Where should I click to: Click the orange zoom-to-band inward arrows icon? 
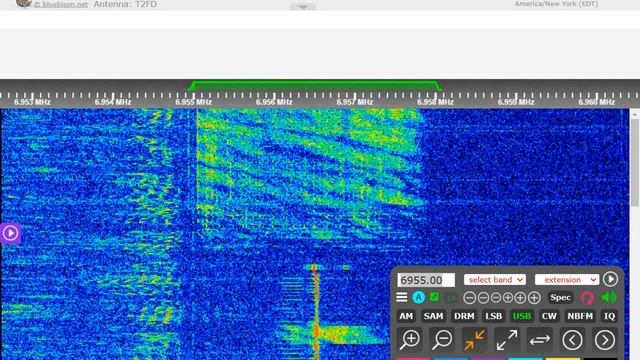(474, 340)
